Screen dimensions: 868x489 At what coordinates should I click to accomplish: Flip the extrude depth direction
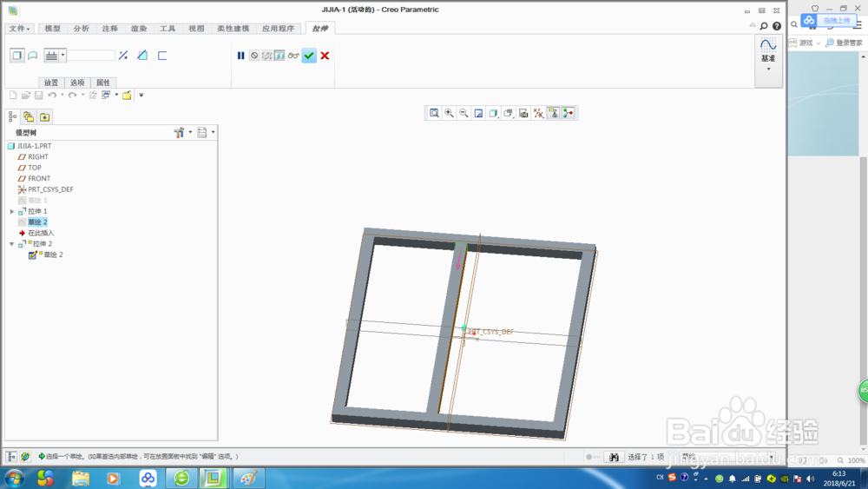123,56
